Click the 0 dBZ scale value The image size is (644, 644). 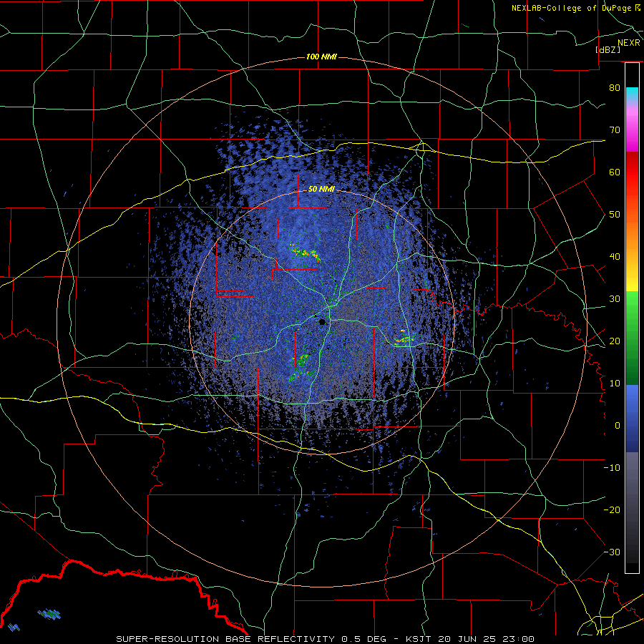[618, 426]
